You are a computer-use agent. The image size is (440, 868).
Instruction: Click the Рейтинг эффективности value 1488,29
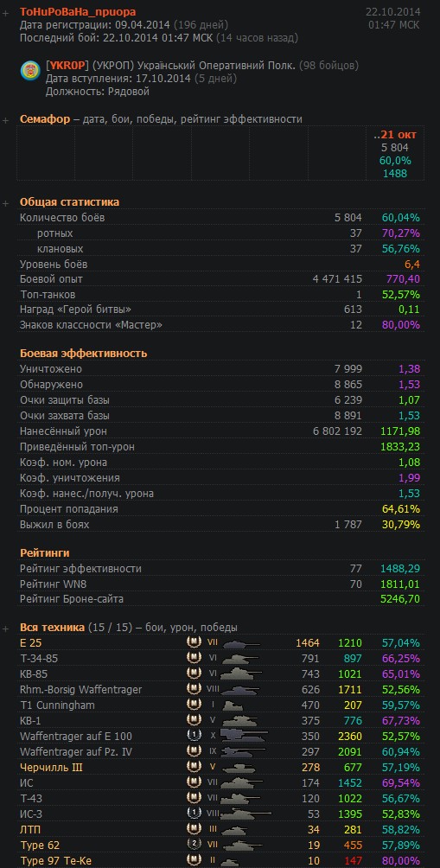(399, 569)
